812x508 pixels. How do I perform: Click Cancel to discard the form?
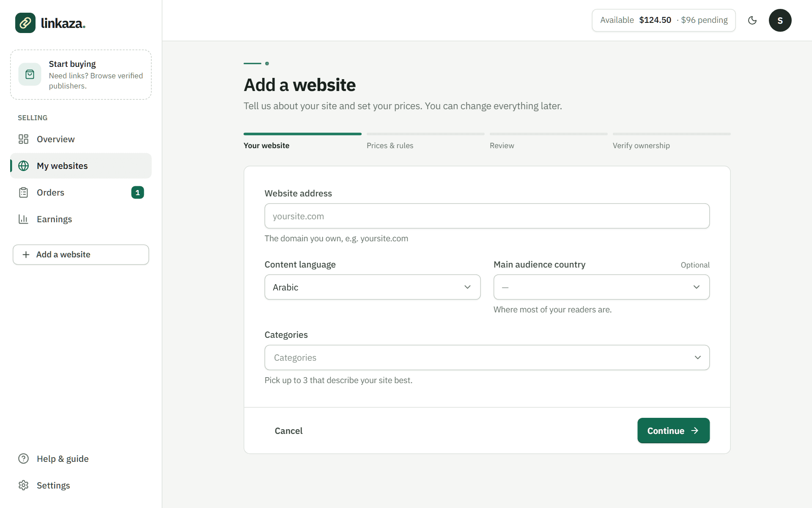tap(288, 431)
